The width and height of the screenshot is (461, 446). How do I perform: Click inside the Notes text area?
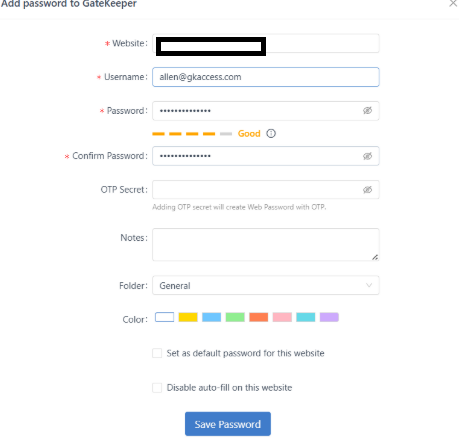pos(266,245)
